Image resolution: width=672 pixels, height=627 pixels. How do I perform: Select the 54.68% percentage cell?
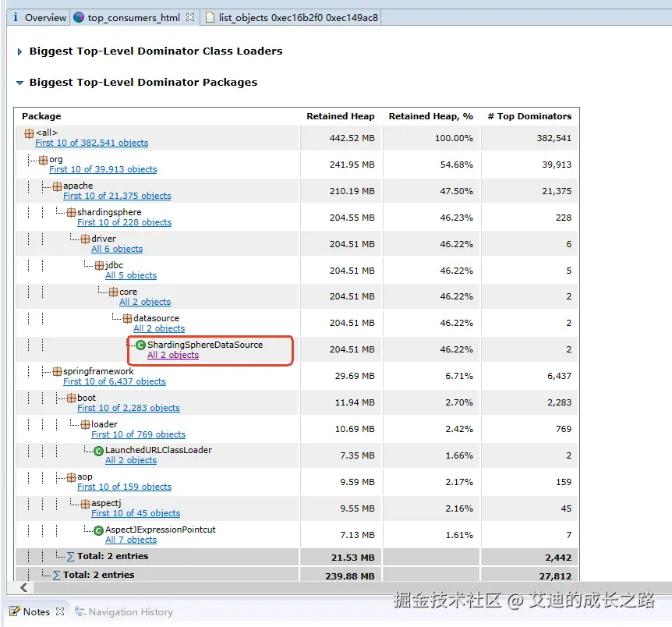[x=432, y=165]
